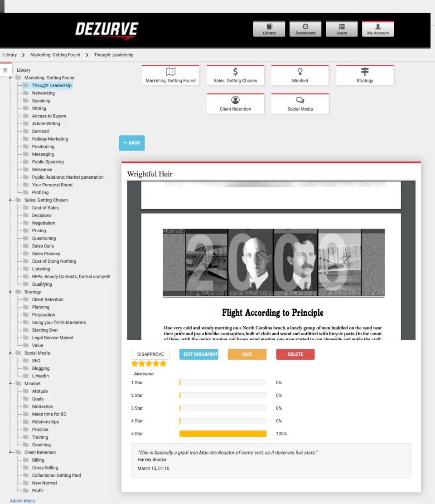Select Profit tree item

pos(37,491)
